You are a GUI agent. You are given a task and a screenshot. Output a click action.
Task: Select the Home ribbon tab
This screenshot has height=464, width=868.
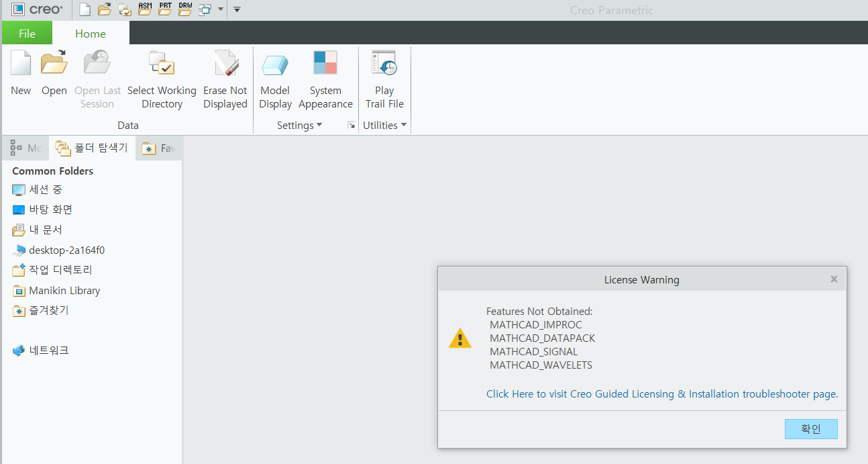[91, 34]
